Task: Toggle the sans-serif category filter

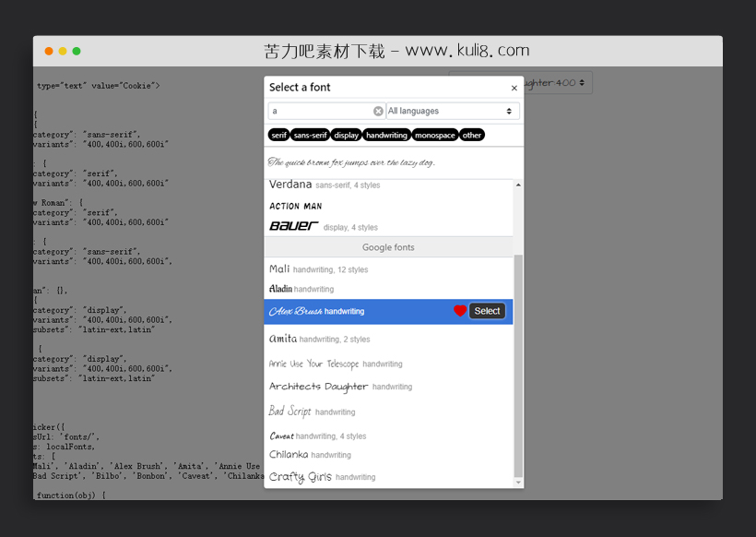Action: click(311, 136)
